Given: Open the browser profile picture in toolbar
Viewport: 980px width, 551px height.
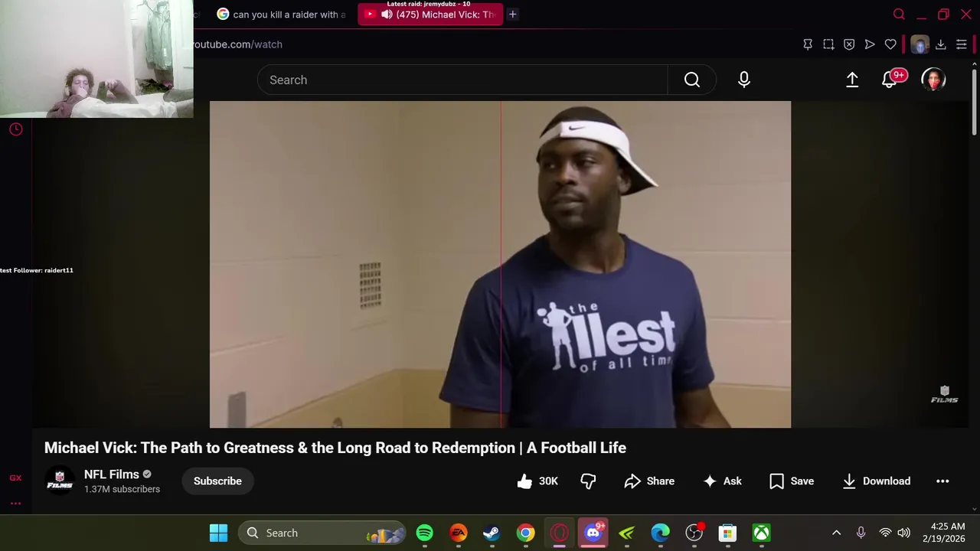Looking at the screenshot, I should click(x=920, y=44).
